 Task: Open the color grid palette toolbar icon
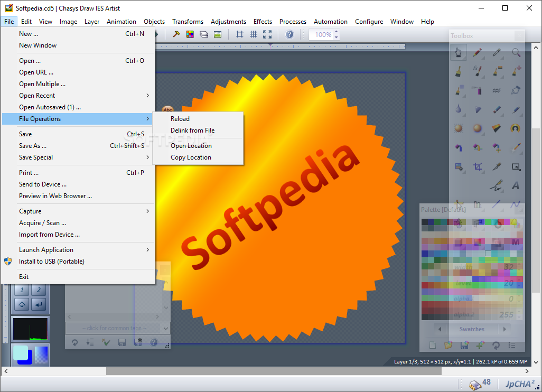190,34
